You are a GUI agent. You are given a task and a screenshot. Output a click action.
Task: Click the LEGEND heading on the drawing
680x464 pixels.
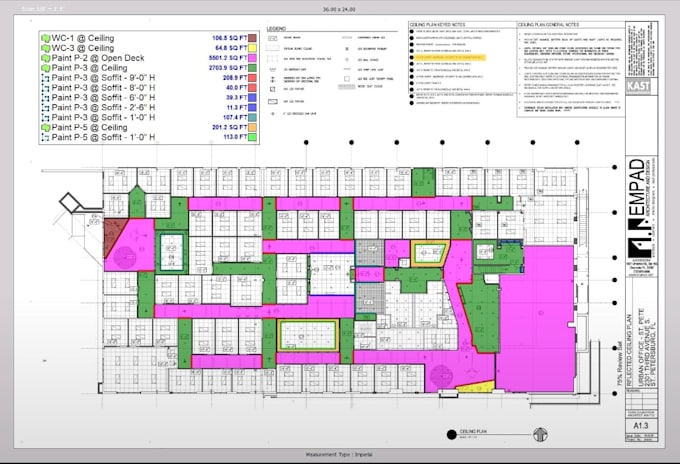[276, 29]
